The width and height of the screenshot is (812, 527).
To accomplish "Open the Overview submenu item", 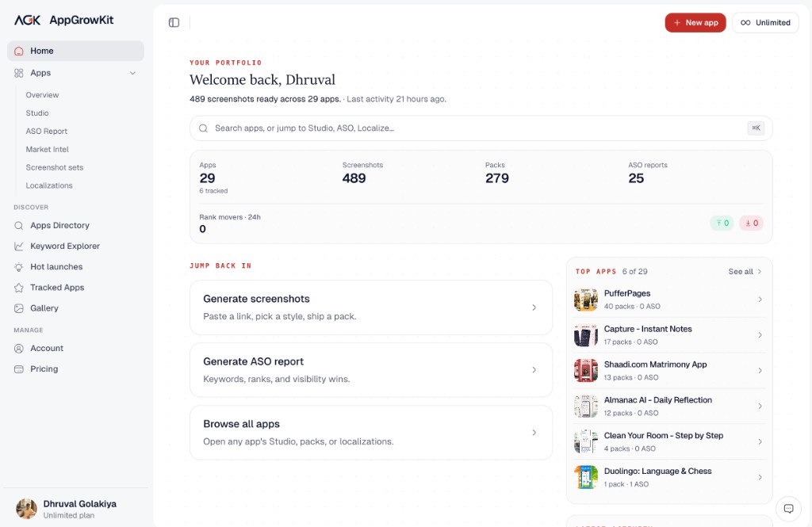I will (x=42, y=95).
